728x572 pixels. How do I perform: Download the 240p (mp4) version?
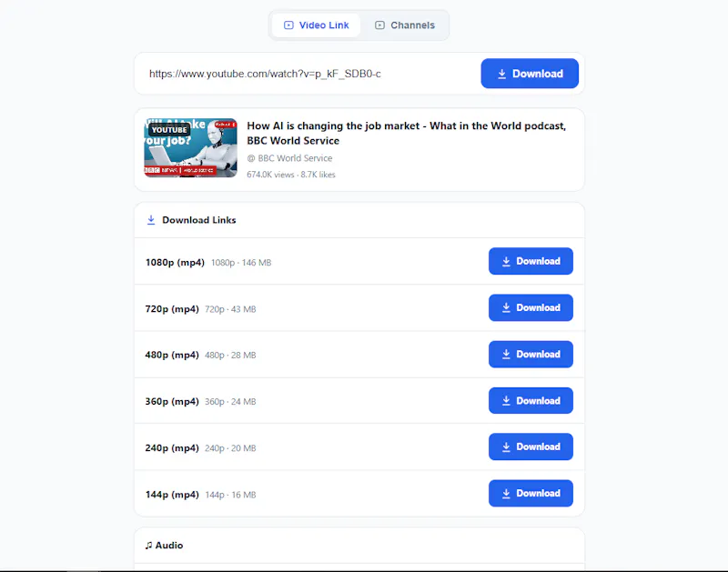coord(531,447)
